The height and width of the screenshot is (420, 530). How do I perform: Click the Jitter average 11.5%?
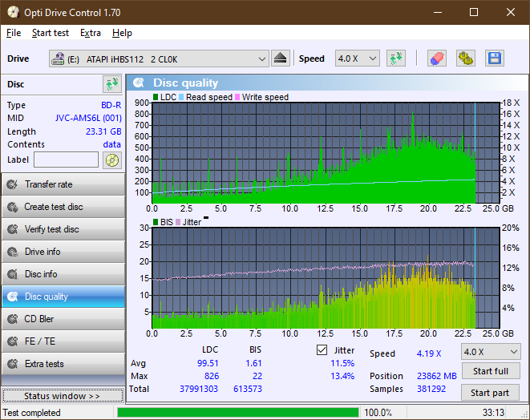pos(342,363)
